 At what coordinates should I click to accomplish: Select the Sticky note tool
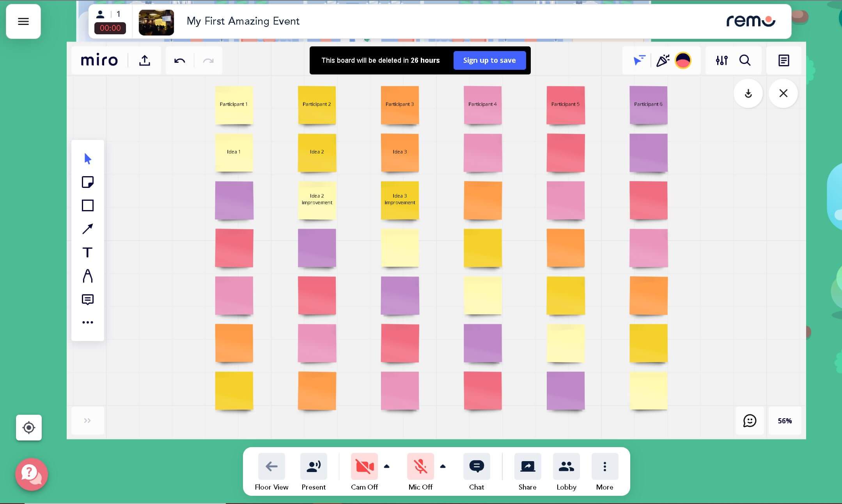(88, 182)
